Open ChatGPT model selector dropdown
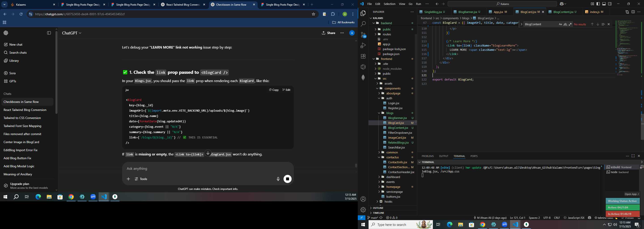The width and height of the screenshot is (644, 229). coord(72,33)
